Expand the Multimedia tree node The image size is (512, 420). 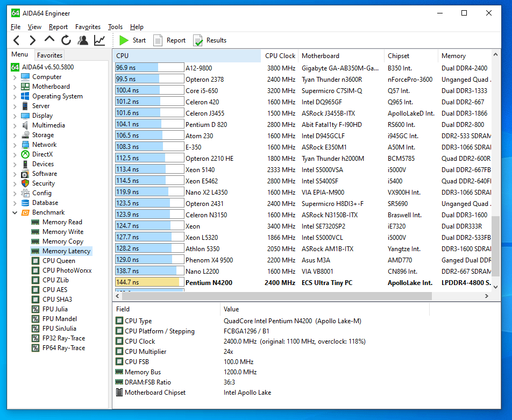15,126
